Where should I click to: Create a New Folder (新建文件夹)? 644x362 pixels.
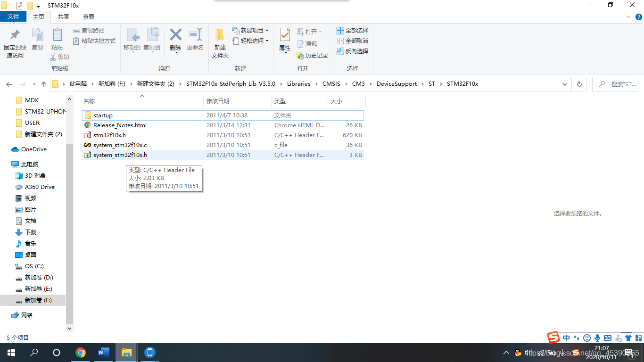(x=220, y=43)
